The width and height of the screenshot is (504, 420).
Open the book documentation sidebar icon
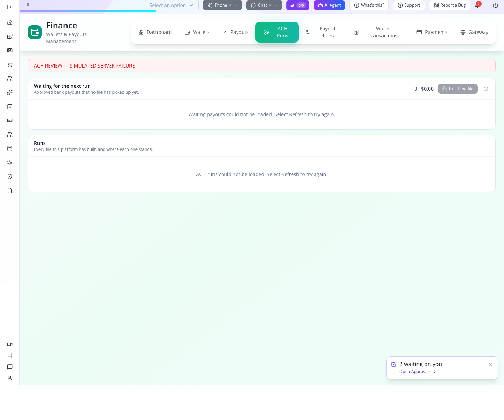(10, 356)
